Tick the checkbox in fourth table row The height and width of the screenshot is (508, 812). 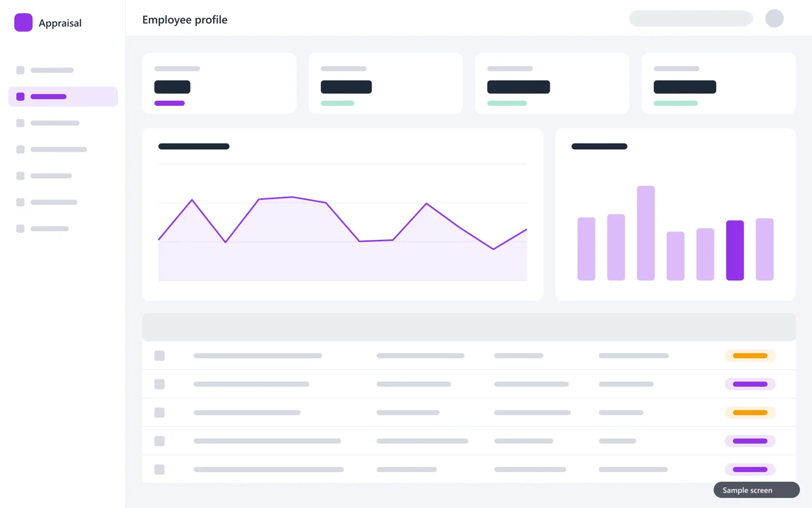point(159,441)
